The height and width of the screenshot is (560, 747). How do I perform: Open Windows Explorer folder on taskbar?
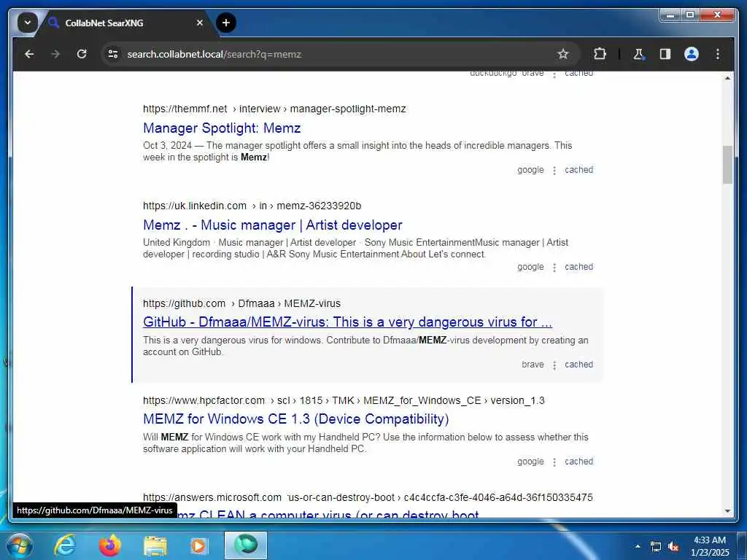[155, 545]
